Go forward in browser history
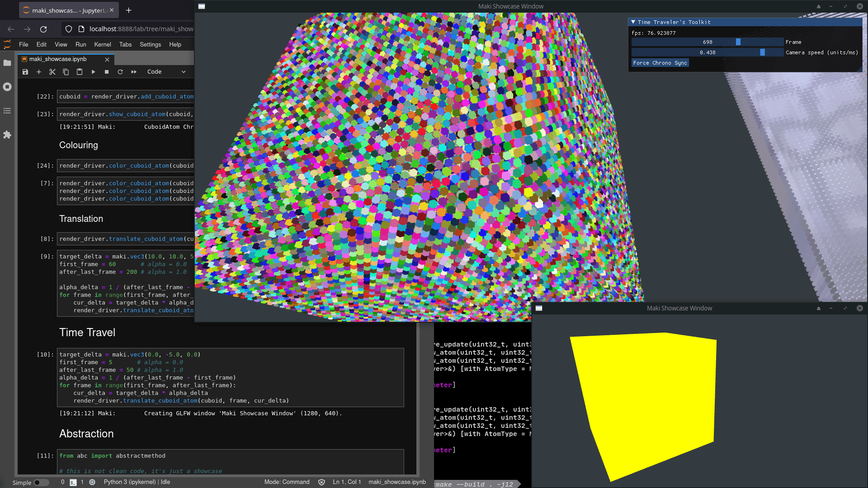The width and height of the screenshot is (868, 488). [x=27, y=29]
